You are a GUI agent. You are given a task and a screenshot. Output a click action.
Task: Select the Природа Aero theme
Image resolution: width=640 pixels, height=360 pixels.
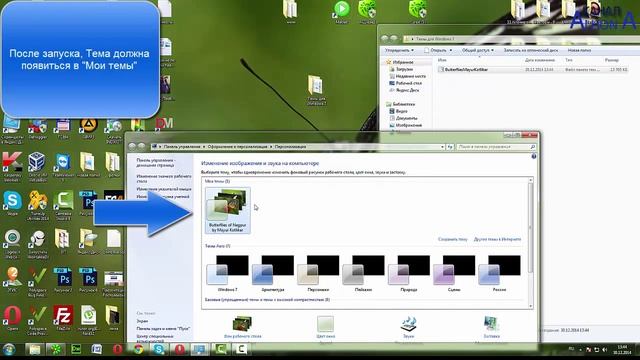(x=409, y=273)
